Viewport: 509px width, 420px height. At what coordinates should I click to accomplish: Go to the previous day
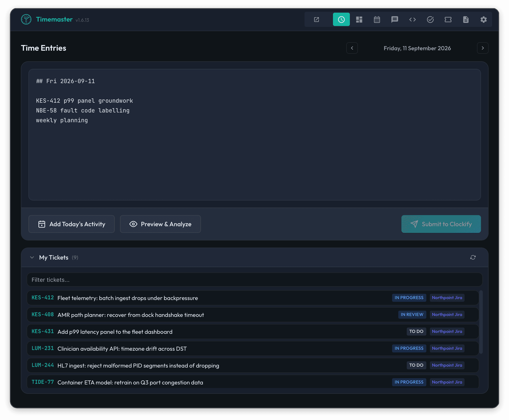[352, 48]
